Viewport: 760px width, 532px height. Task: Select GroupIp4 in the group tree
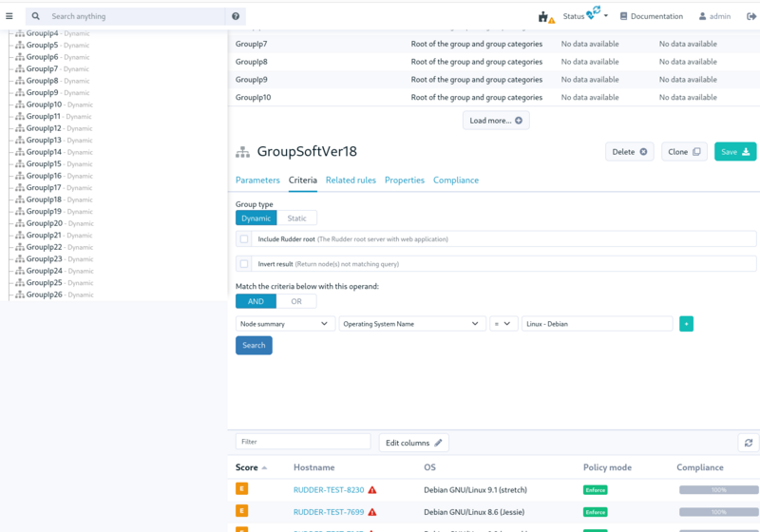[x=42, y=33]
